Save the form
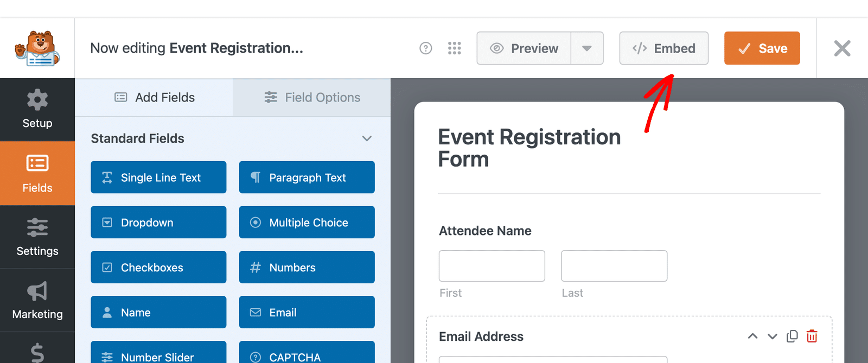 [762, 48]
